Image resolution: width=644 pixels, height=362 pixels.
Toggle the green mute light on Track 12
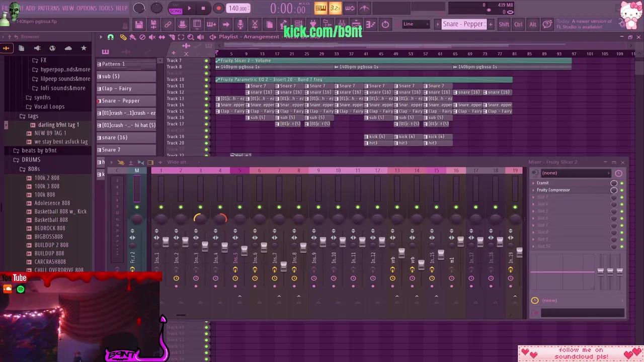click(206, 92)
